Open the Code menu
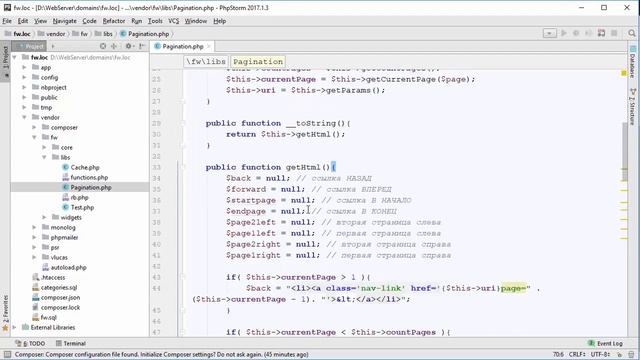Screen dimensions: 640x360 point(89,21)
